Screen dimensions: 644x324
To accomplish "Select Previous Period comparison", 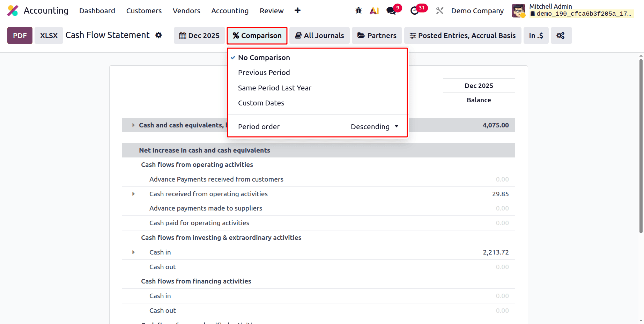I will [264, 72].
